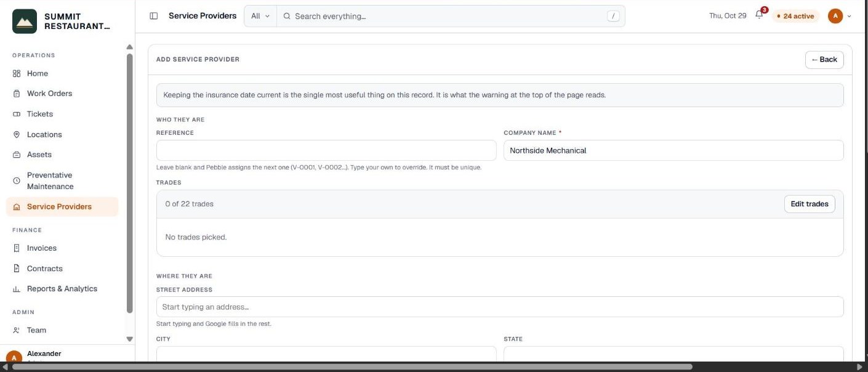Open notifications bell with badge 3

(x=759, y=15)
